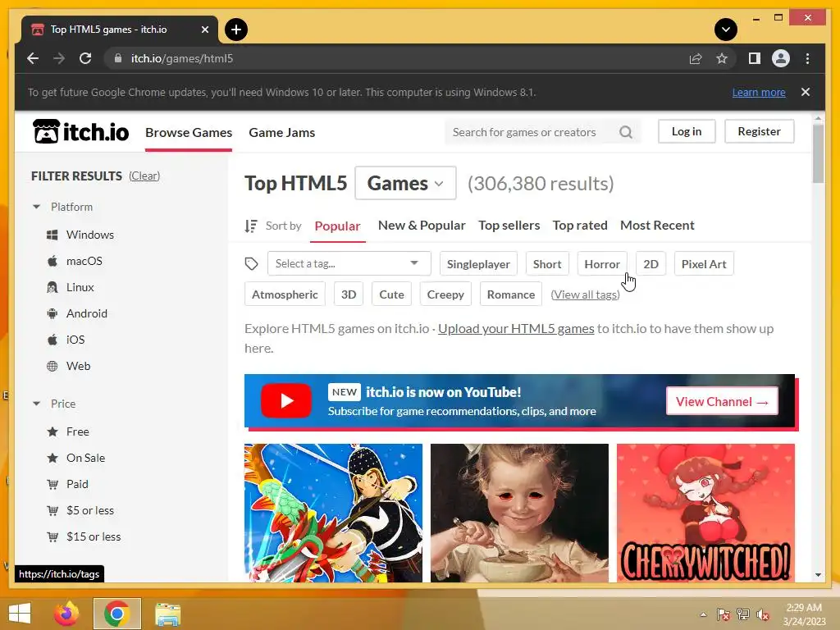Open the Chrome tab search dropdown arrow
Screen dimensions: 840x630
pyautogui.click(x=726, y=30)
